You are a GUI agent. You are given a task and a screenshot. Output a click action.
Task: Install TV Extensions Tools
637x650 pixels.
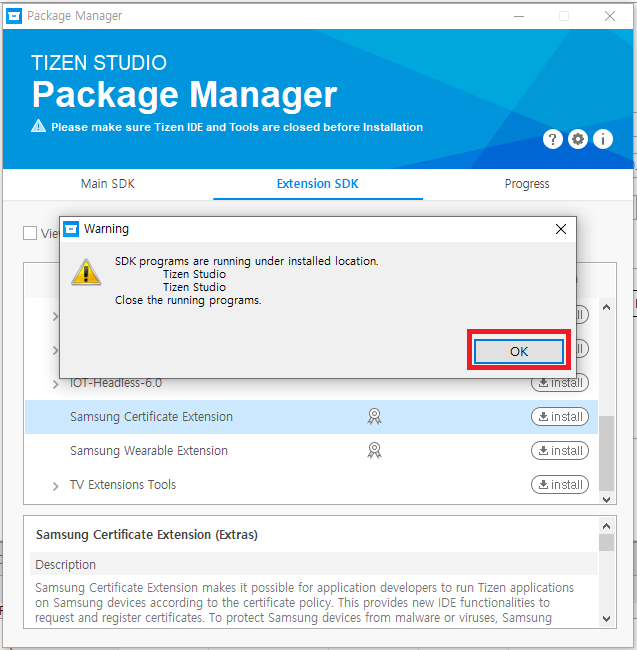(560, 485)
